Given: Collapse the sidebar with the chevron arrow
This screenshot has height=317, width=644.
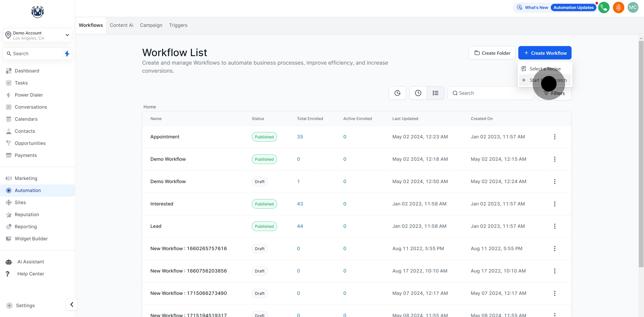Looking at the screenshot, I should click(x=72, y=304).
